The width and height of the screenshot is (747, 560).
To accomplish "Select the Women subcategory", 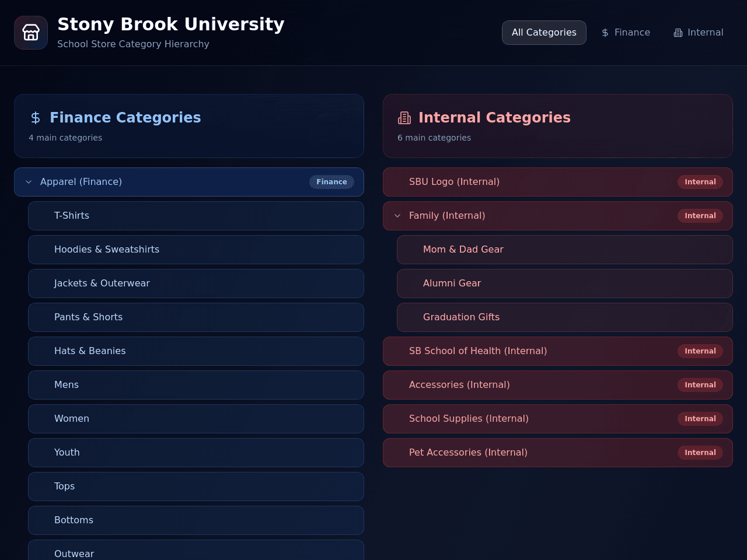I will (196, 419).
